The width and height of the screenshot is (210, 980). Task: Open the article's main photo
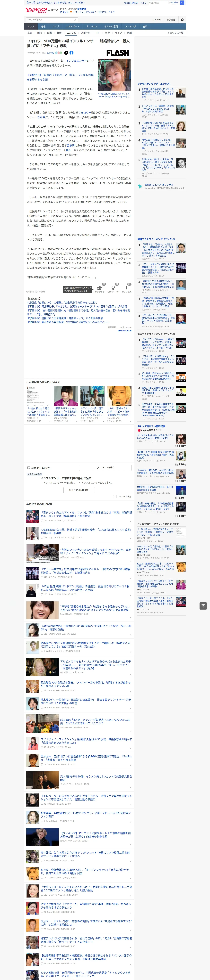114,75
